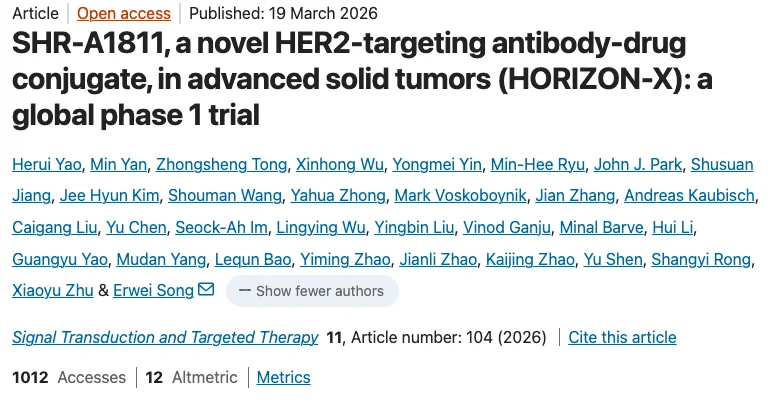Click the envelope icon beside Erwei Song
The image size is (774, 403).
coord(206,291)
